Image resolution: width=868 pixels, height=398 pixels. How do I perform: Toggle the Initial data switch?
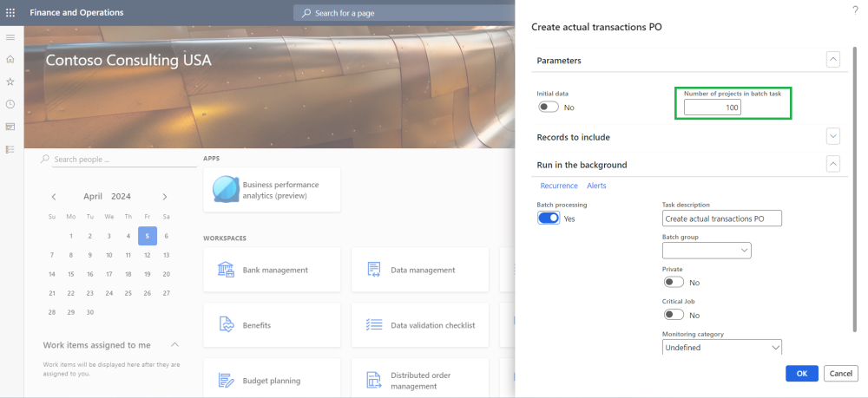549,108
